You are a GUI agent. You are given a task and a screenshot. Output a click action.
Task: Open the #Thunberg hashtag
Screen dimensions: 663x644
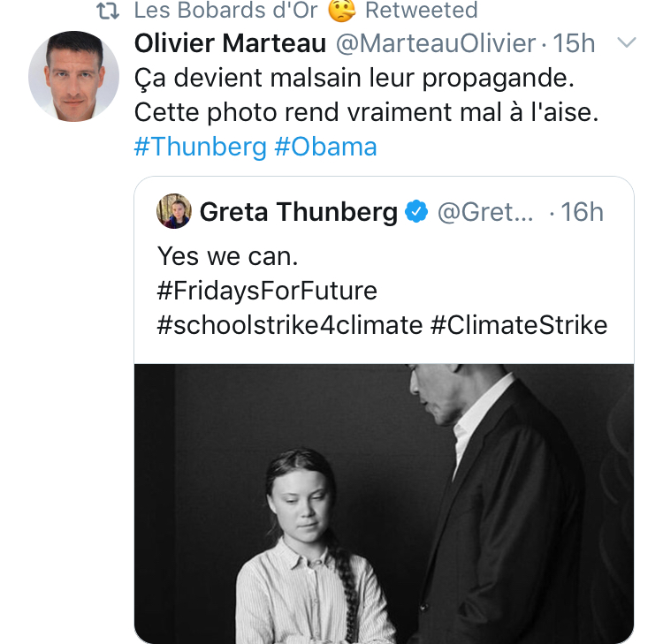coord(200,146)
